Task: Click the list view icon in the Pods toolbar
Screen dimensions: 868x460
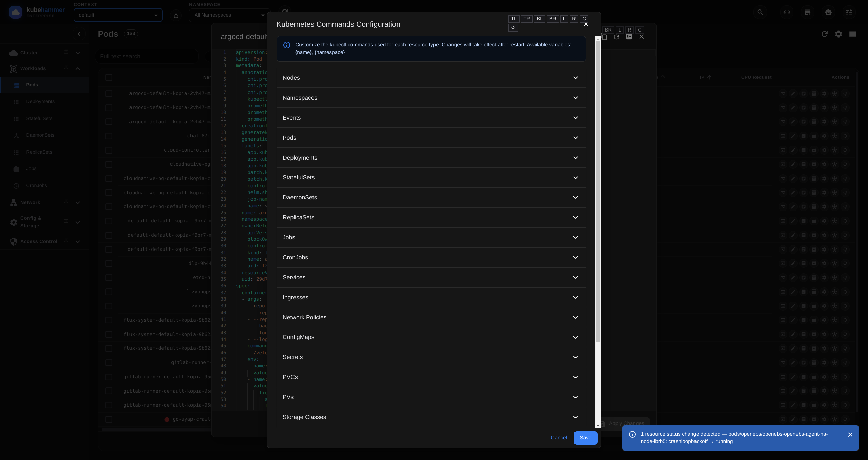Action: click(x=853, y=34)
